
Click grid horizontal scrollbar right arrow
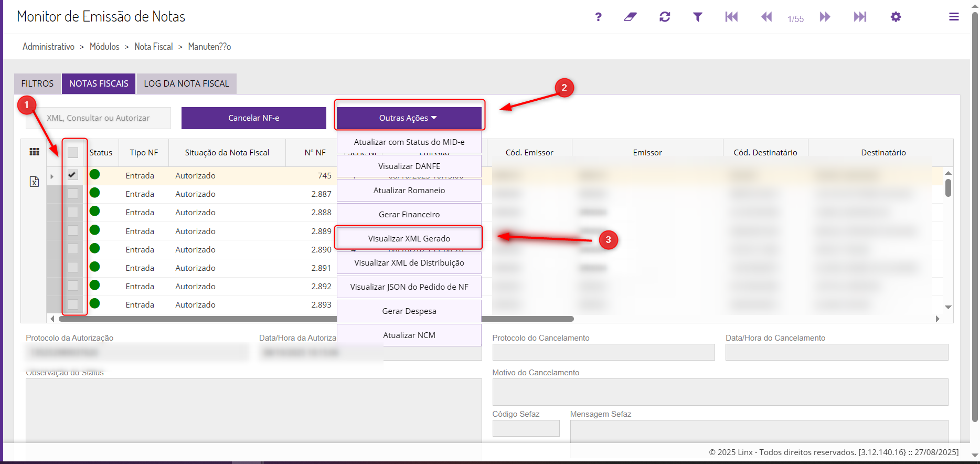tap(938, 319)
